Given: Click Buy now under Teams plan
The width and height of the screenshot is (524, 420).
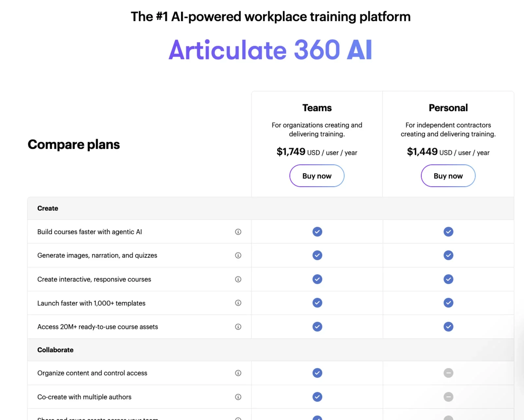Looking at the screenshot, I should [x=317, y=176].
